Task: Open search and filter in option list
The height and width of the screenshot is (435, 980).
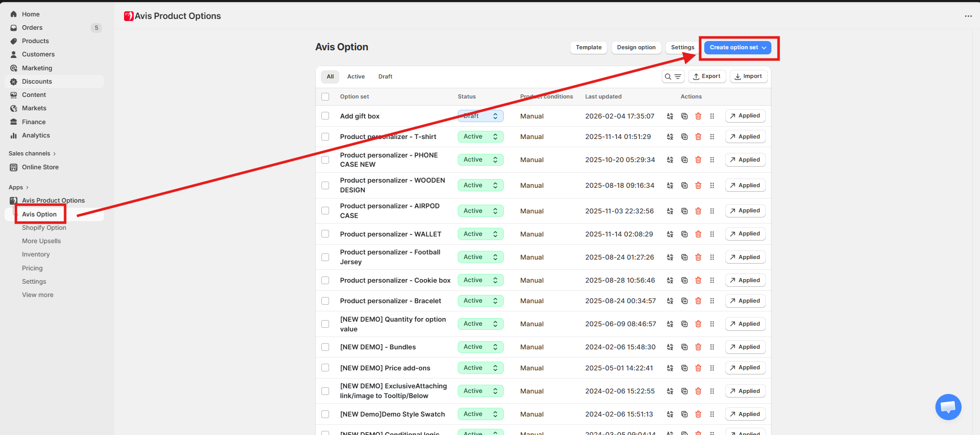Action: tap(672, 76)
